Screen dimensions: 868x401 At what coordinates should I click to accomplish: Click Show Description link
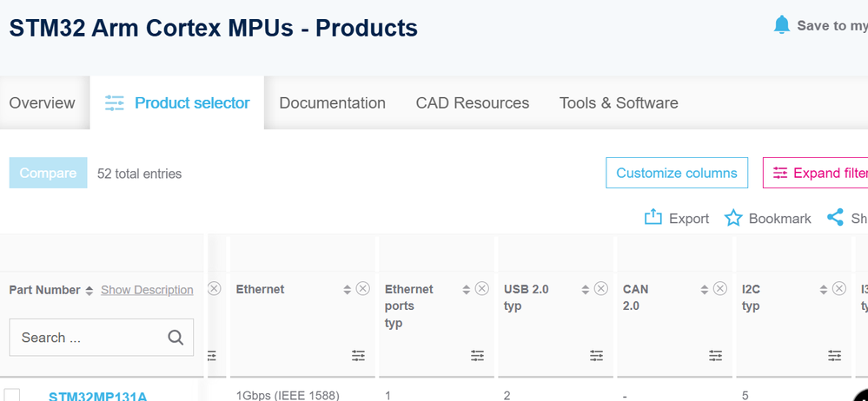click(147, 290)
